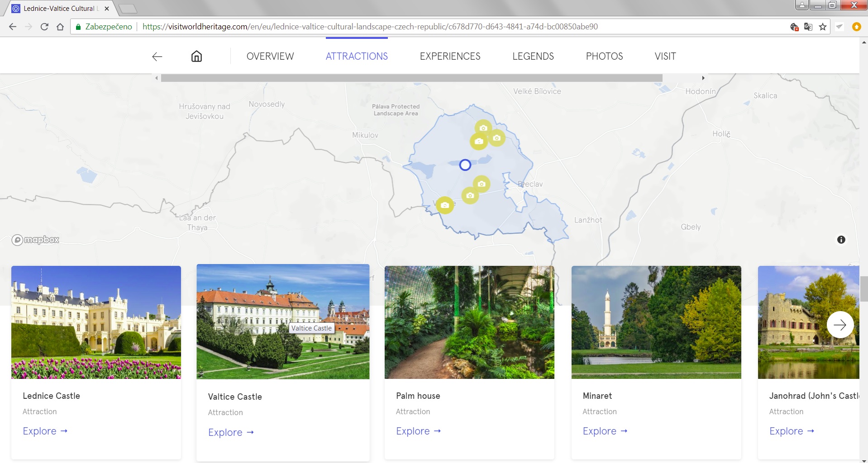Bookmark page with the star icon

[823, 27]
